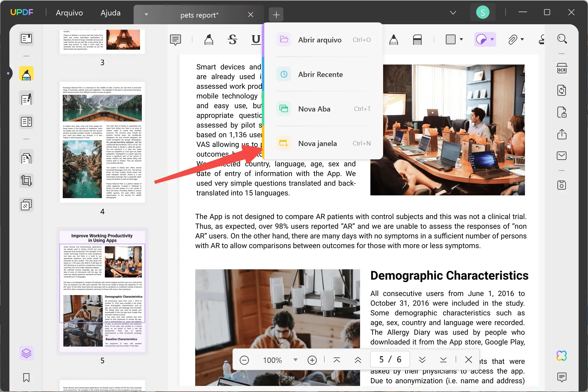Screen dimensions: 588x392
Task: Open the document search tool
Action: (x=562, y=39)
